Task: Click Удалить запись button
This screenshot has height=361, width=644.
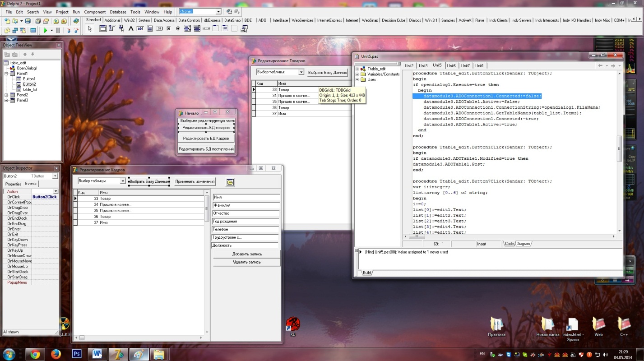Action: (x=247, y=262)
